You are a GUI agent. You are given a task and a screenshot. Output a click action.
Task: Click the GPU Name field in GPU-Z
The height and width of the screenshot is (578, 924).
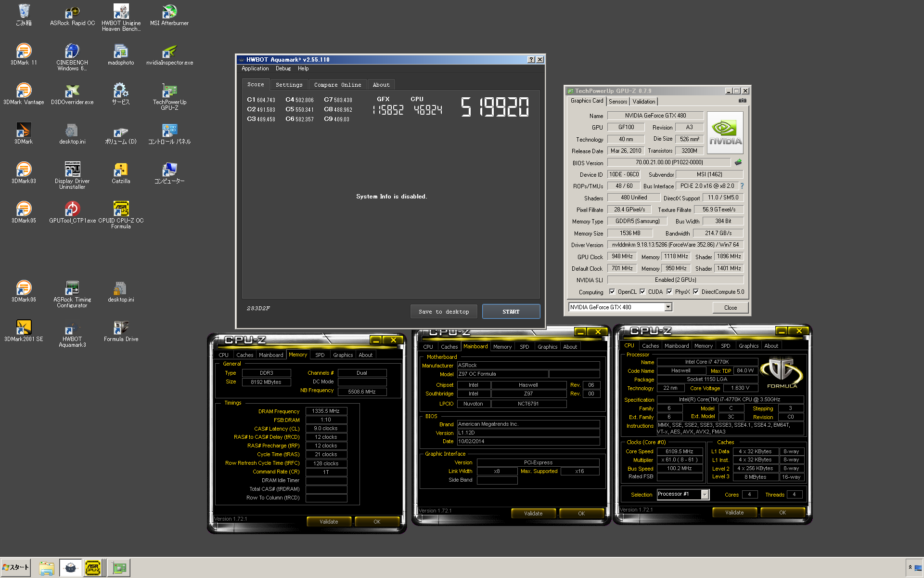click(655, 116)
